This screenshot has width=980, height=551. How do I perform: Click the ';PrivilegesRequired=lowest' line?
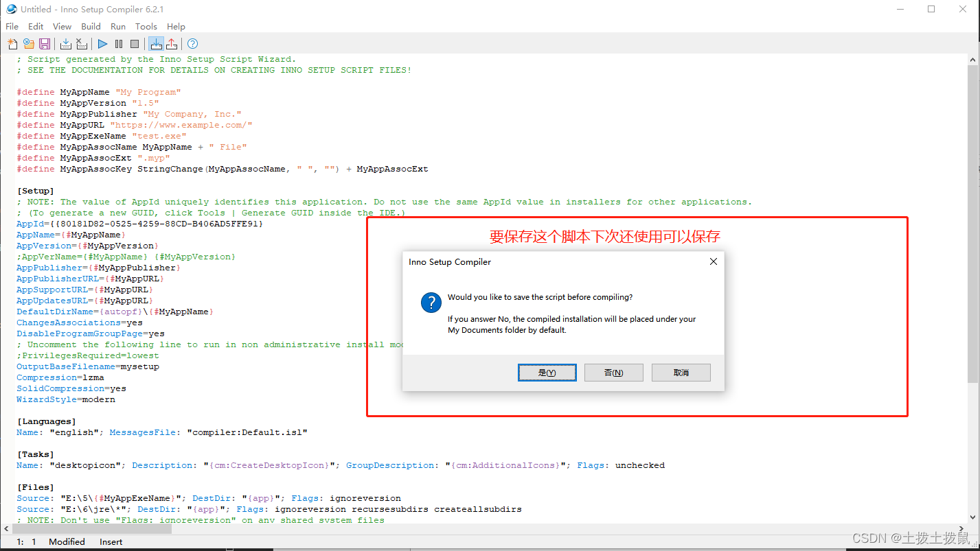click(x=88, y=355)
